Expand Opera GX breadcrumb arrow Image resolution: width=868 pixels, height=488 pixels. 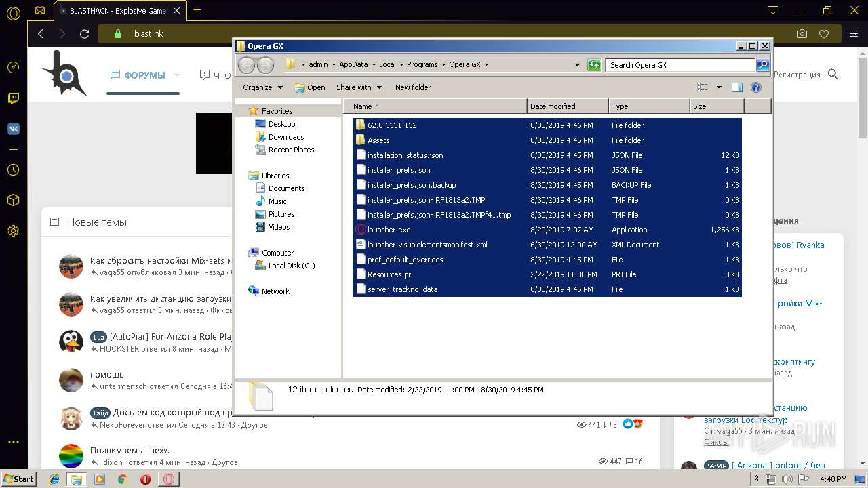pos(486,65)
